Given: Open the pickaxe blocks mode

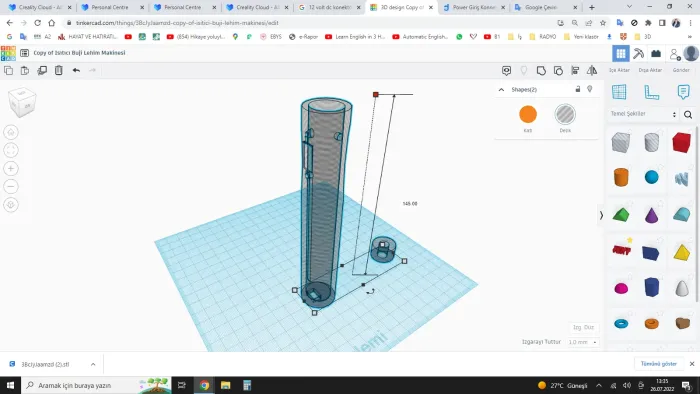Looking at the screenshot, I should tap(638, 54).
